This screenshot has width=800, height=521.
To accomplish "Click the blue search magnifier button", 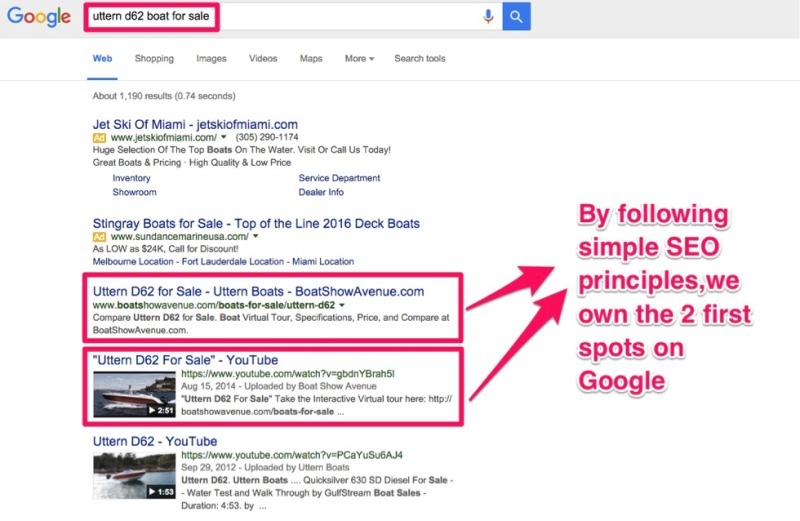I will (x=516, y=16).
